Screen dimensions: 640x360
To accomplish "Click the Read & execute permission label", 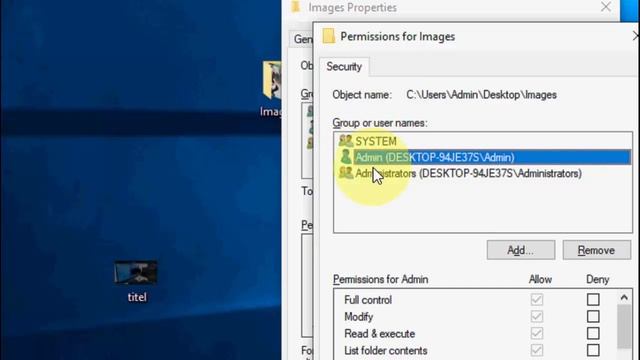I will [x=380, y=333].
